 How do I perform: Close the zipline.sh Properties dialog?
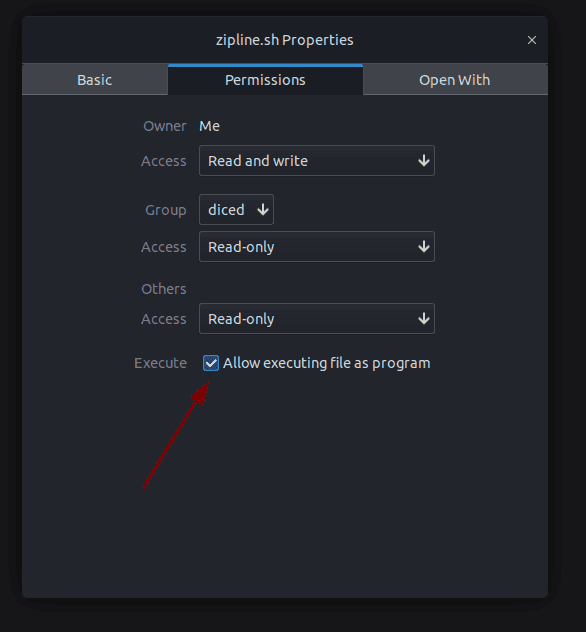pos(532,40)
